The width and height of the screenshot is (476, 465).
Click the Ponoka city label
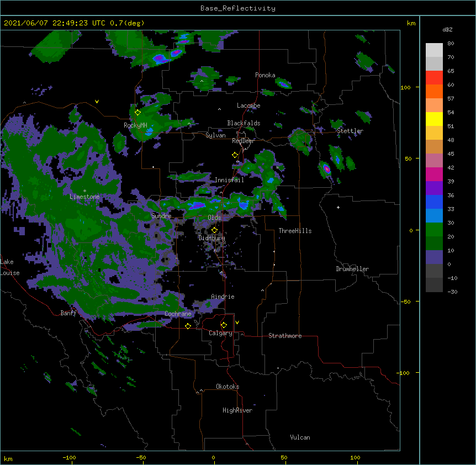pos(265,75)
